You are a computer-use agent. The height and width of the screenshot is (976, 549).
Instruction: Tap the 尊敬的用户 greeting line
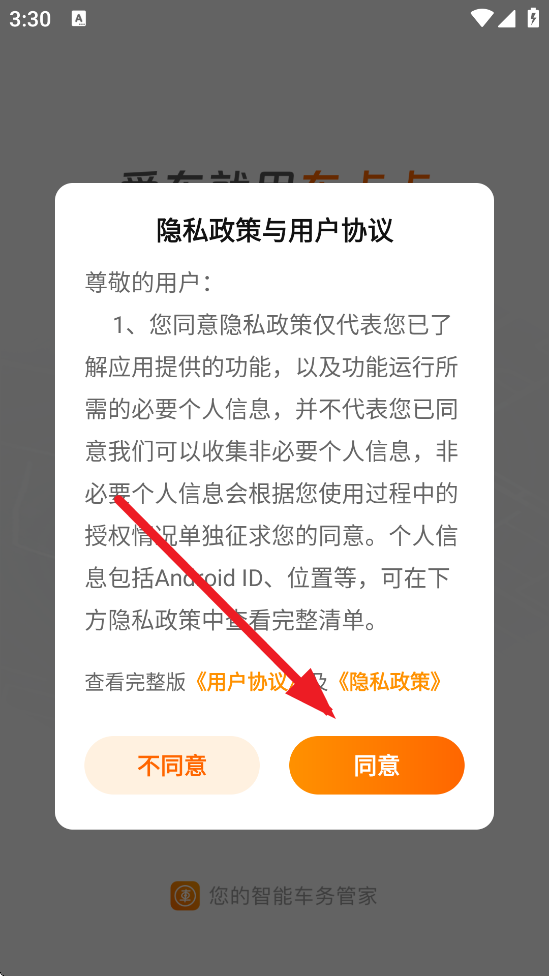(x=148, y=282)
